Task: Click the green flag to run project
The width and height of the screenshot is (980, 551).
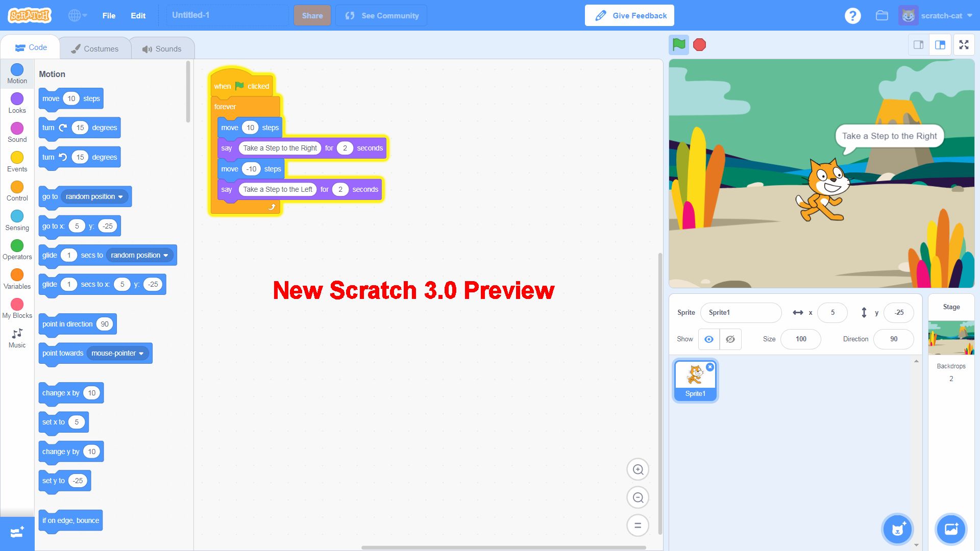Action: [679, 44]
